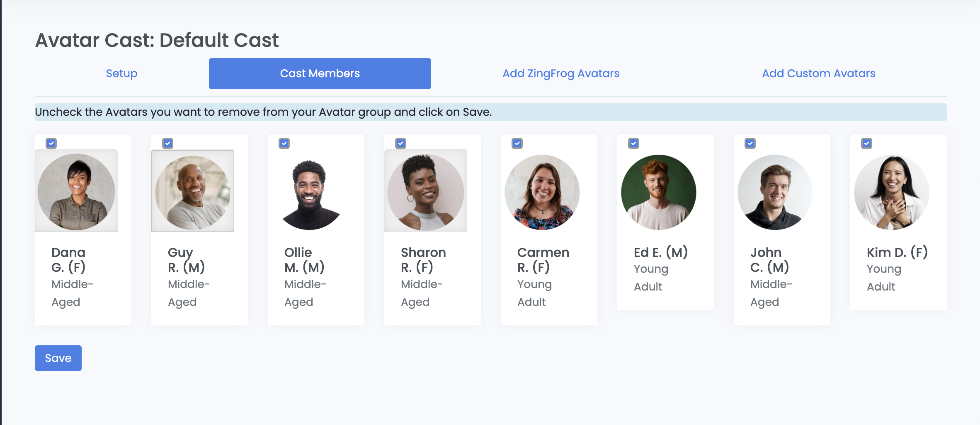
Task: Click Ed E. profile photo
Action: tap(659, 193)
